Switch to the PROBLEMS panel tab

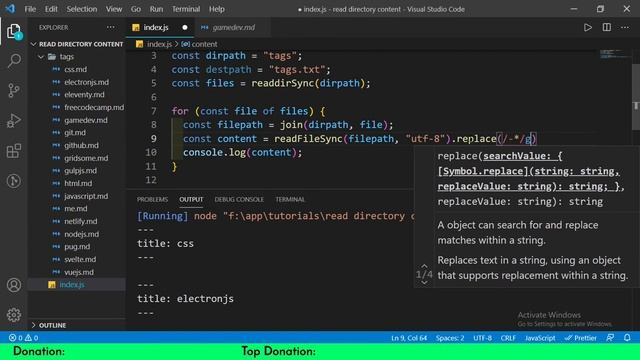coord(152,199)
